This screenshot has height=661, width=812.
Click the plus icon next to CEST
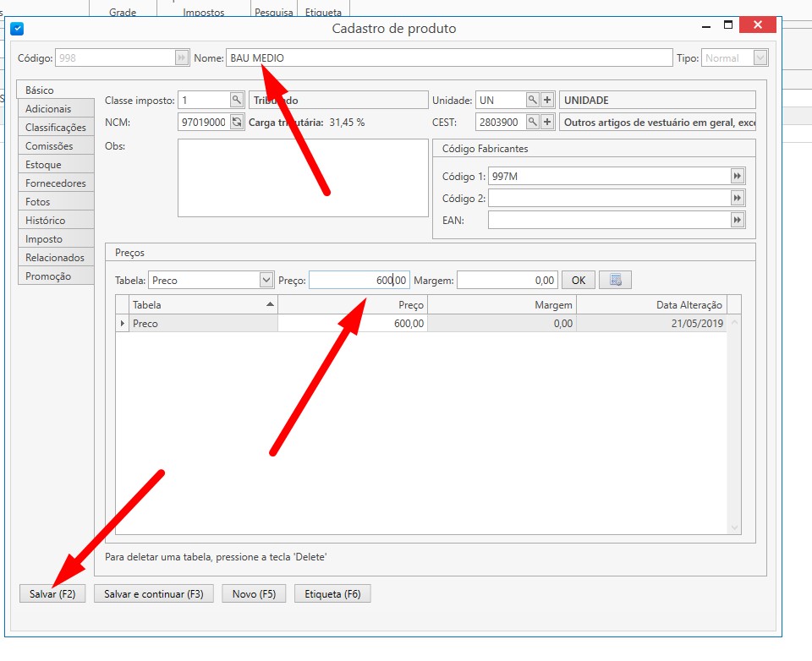547,122
